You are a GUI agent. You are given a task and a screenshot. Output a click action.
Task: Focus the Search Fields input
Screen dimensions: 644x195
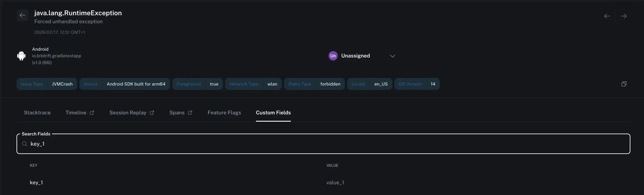coord(322,144)
